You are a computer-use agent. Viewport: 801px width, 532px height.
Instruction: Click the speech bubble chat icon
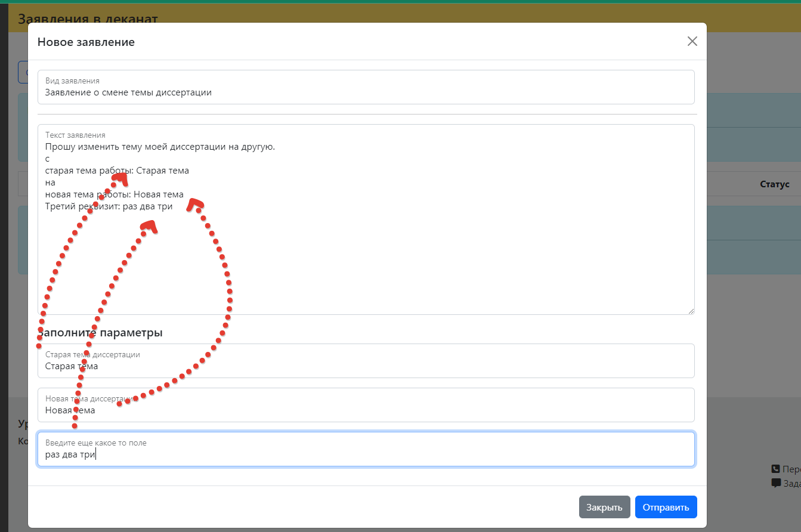click(775, 483)
